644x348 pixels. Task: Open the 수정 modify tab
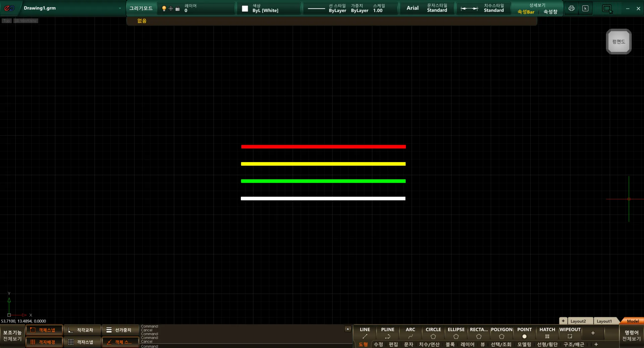tap(378, 344)
